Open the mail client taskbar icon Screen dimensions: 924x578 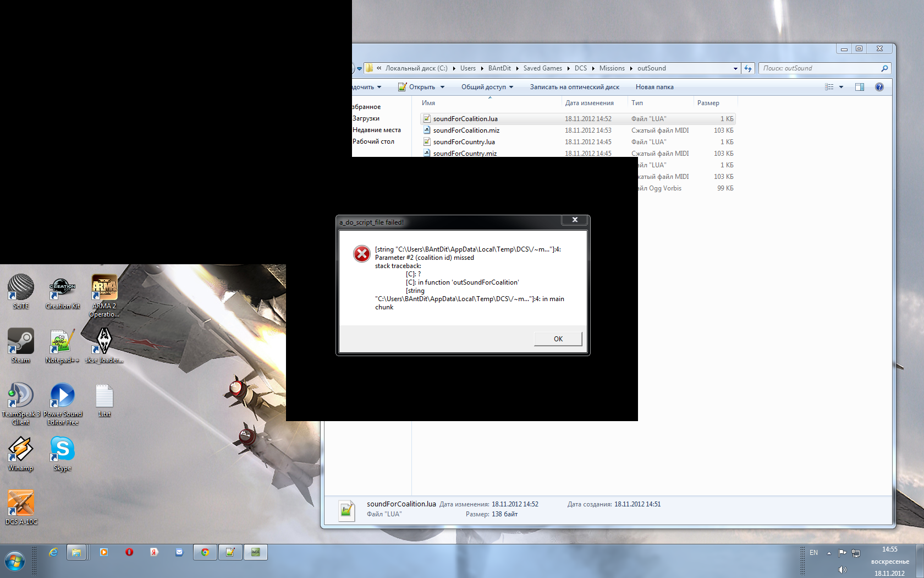pos(179,552)
